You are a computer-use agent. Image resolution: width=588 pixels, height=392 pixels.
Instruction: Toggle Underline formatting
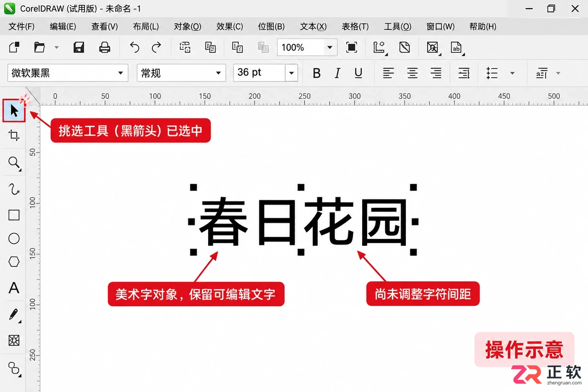[358, 73]
